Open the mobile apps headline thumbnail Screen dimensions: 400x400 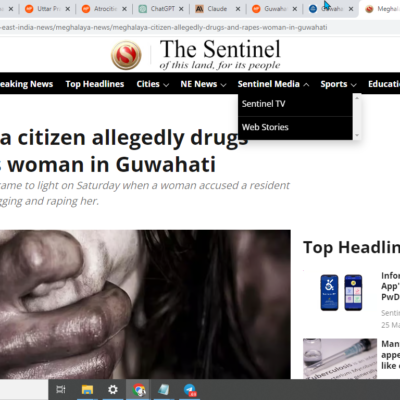[341, 292]
